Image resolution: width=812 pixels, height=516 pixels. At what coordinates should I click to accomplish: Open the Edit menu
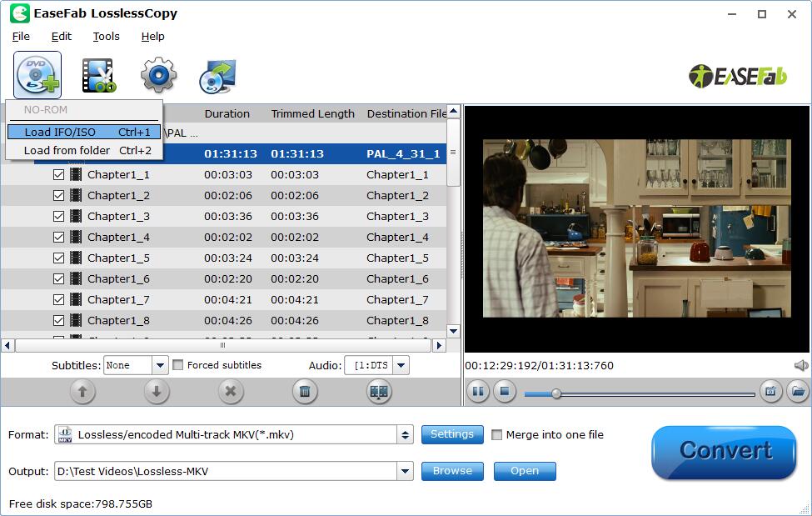(x=61, y=37)
